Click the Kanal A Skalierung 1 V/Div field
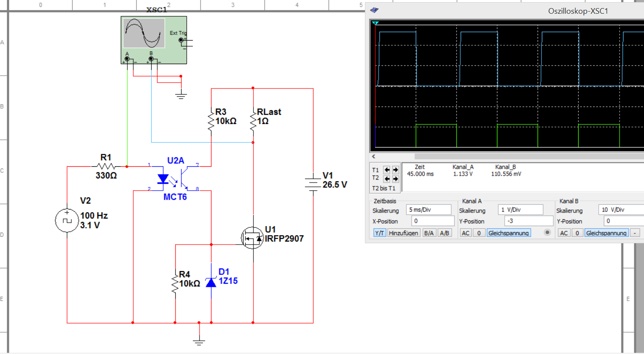 click(x=520, y=210)
